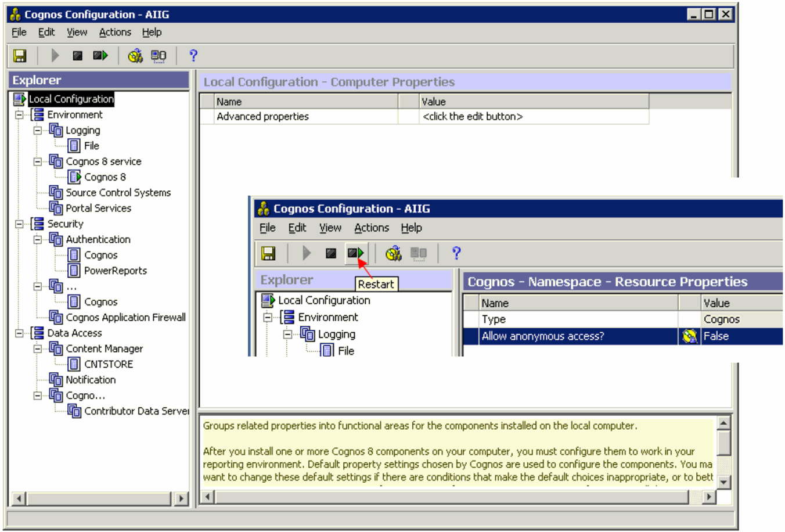
Task: Collapse Environment in the inset window's Explorer
Action: 268,318
